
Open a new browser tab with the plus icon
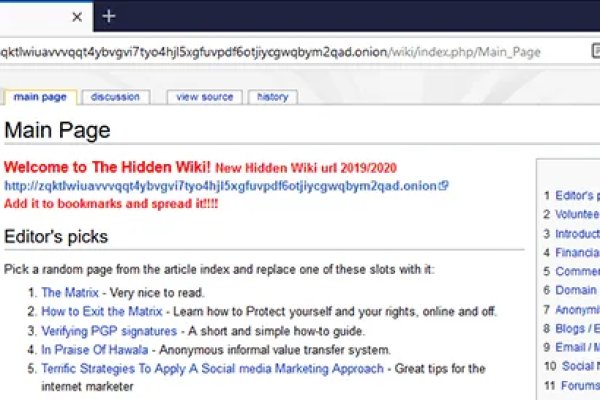109,16
